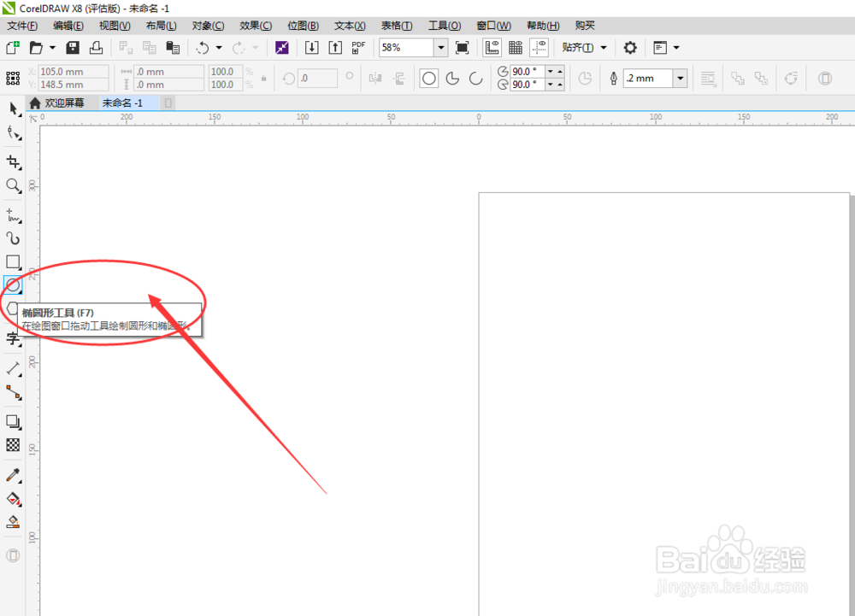
Task: Open the Text menu
Action: click(350, 26)
